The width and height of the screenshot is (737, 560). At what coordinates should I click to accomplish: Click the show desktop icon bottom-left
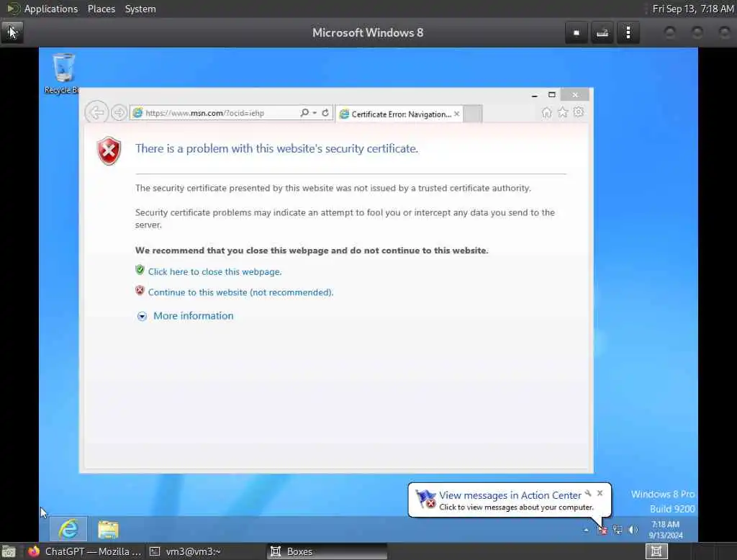(x=9, y=551)
